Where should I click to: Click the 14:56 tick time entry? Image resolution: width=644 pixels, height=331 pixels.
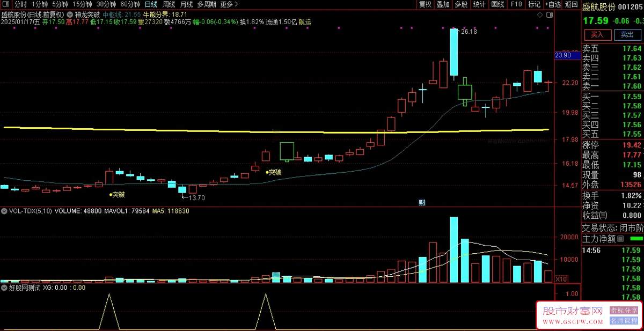pos(591,251)
